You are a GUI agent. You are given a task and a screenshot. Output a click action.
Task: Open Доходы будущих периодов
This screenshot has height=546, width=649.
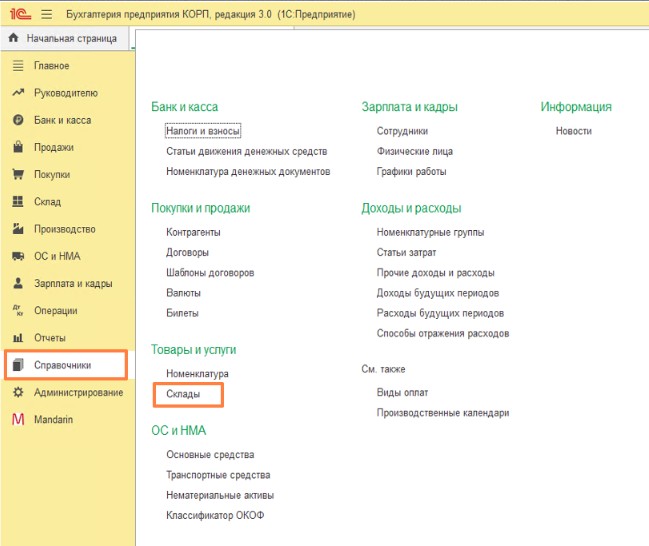[438, 293]
